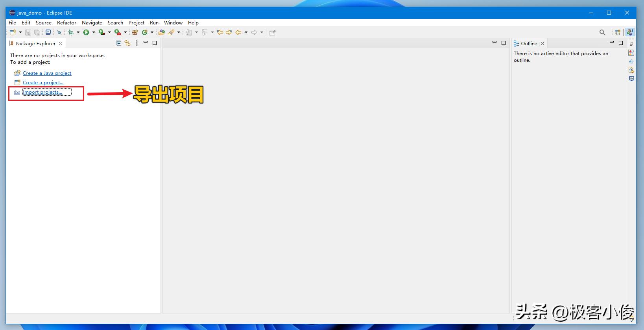
Task: Click the Search flashlight toolbar icon
Action: (171, 32)
